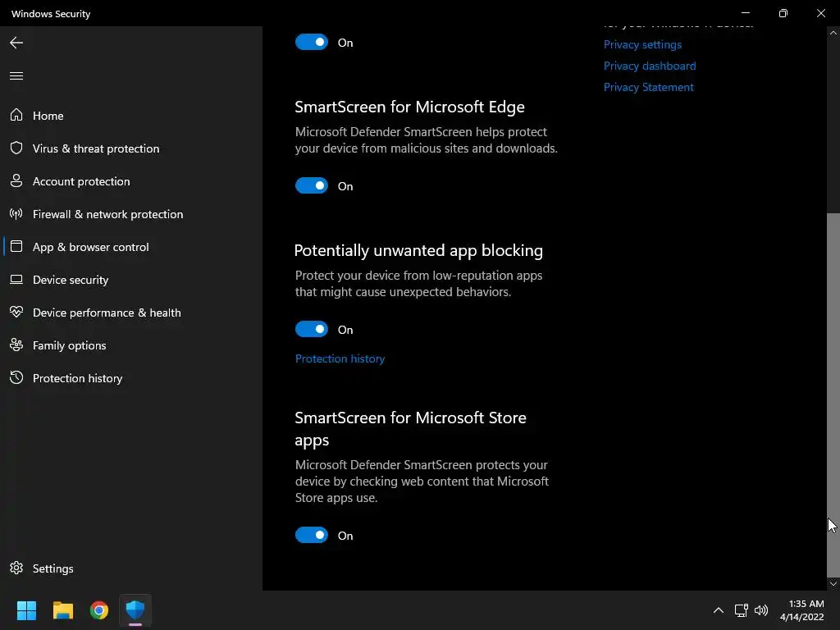Image resolution: width=840 pixels, height=630 pixels.
Task: Choose Family options in sidebar
Action: [x=69, y=345]
